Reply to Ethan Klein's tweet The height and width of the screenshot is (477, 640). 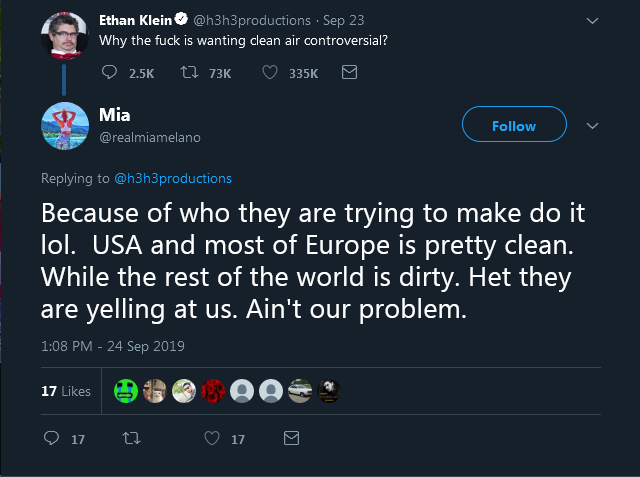click(x=110, y=72)
